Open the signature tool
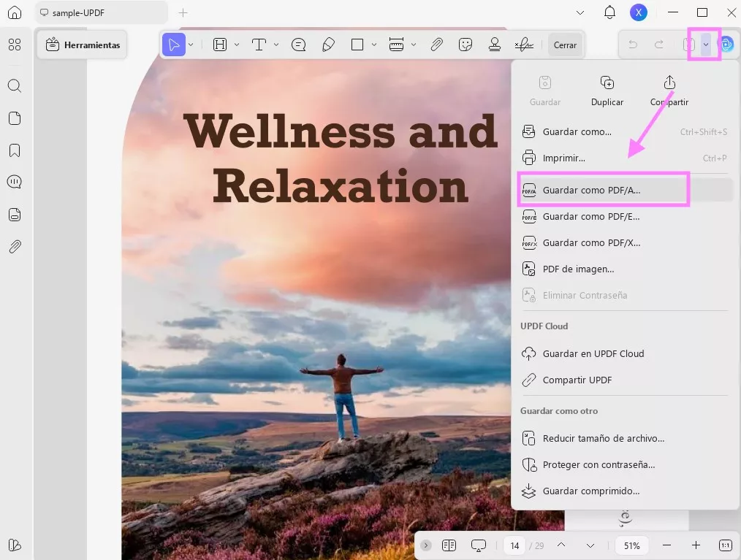Viewport: 741px width, 560px height. (x=524, y=45)
